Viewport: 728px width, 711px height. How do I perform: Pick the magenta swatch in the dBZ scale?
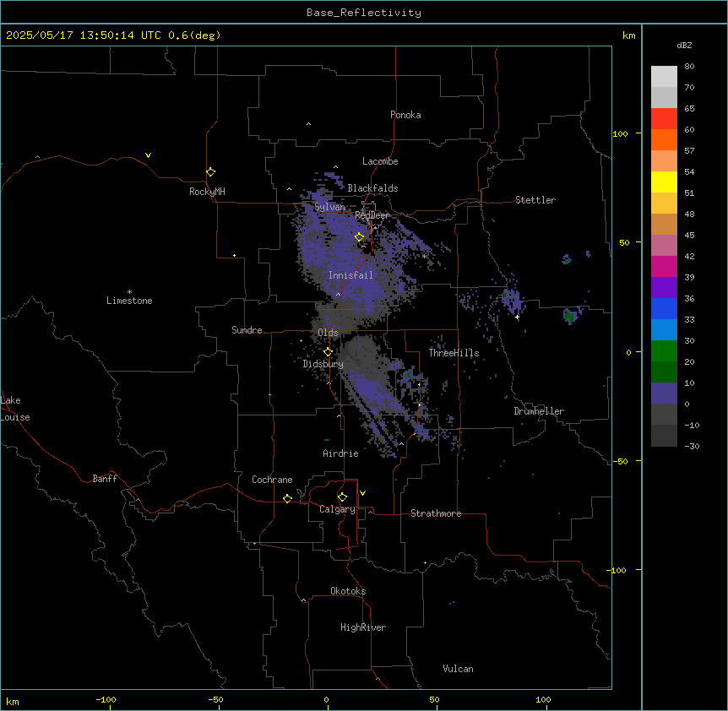click(664, 266)
